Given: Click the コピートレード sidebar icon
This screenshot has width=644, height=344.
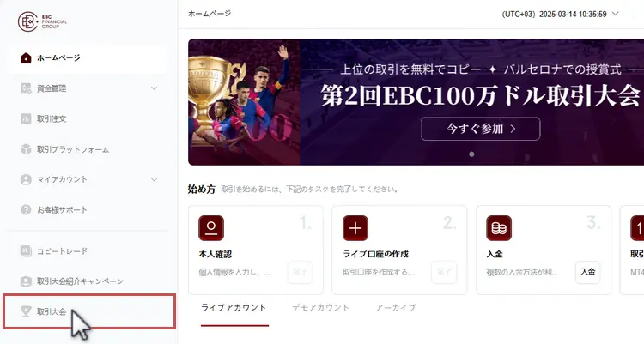Looking at the screenshot, I should tap(26, 250).
